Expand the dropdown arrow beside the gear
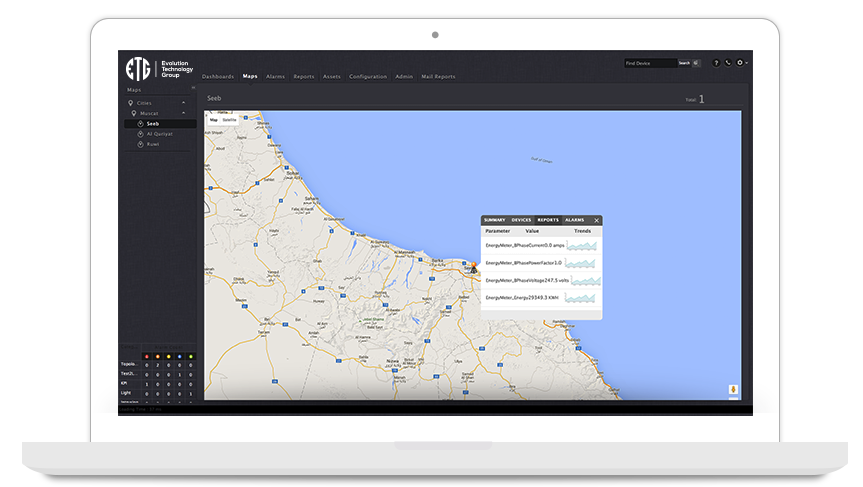The image size is (863, 487). tap(746, 63)
